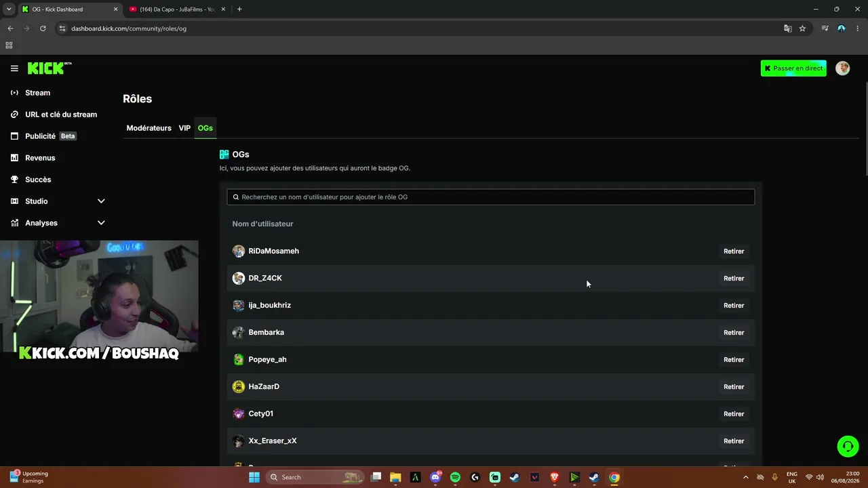Viewport: 868px width, 488px height.
Task: Remove OG role from RiDaMosameh
Action: [734, 251]
